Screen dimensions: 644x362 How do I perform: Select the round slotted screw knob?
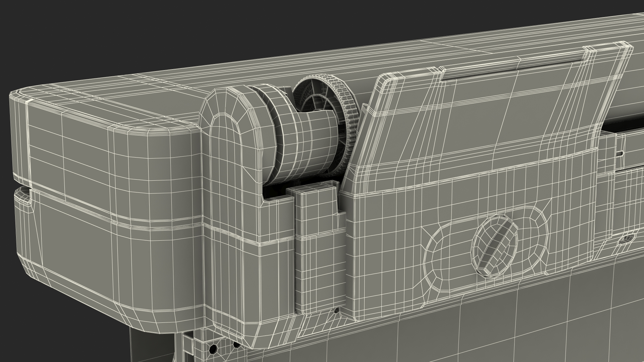(495, 246)
